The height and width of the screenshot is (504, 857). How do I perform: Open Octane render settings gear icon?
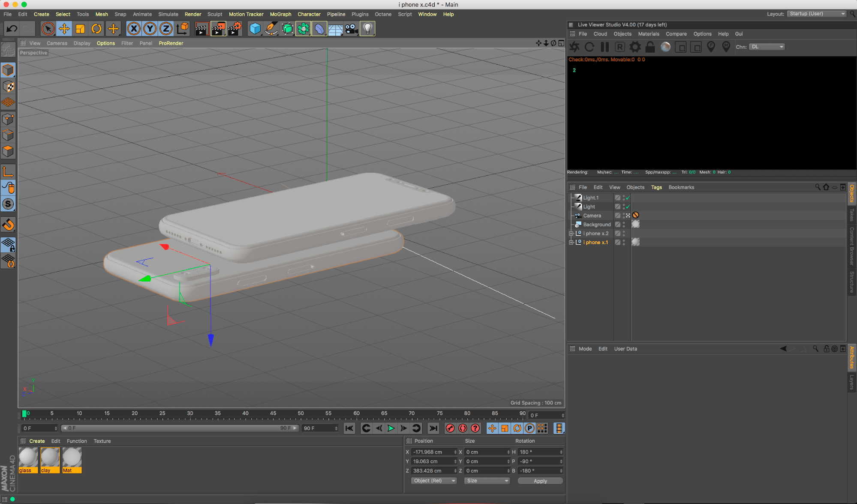coord(635,47)
